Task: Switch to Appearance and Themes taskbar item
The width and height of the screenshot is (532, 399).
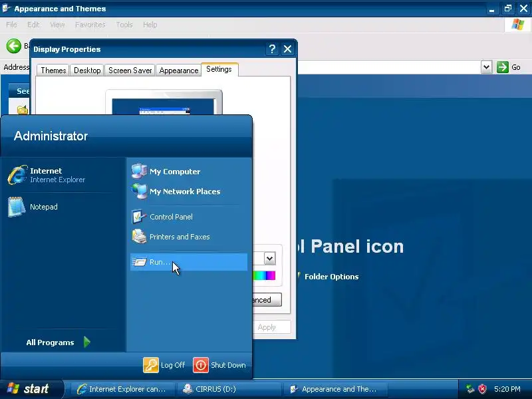Action: tap(336, 389)
